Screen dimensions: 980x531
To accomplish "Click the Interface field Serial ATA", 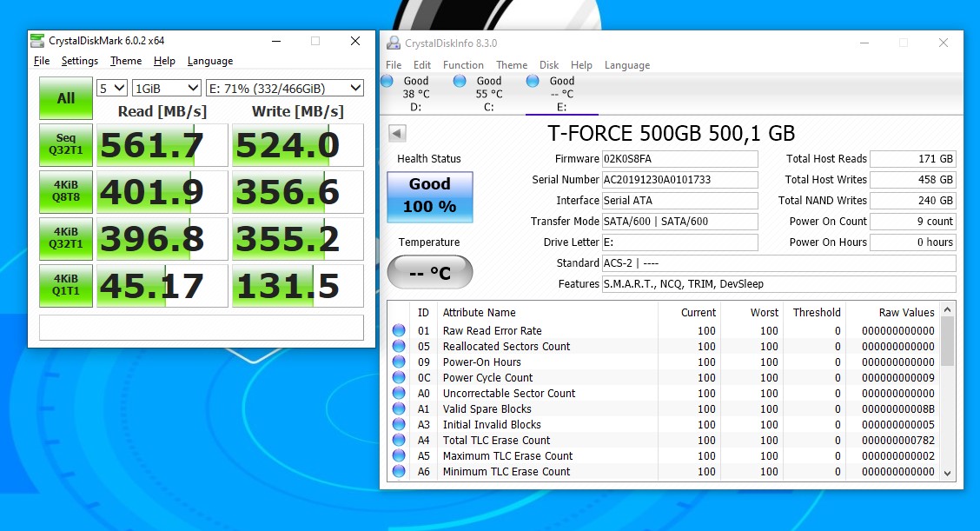I will coord(680,200).
